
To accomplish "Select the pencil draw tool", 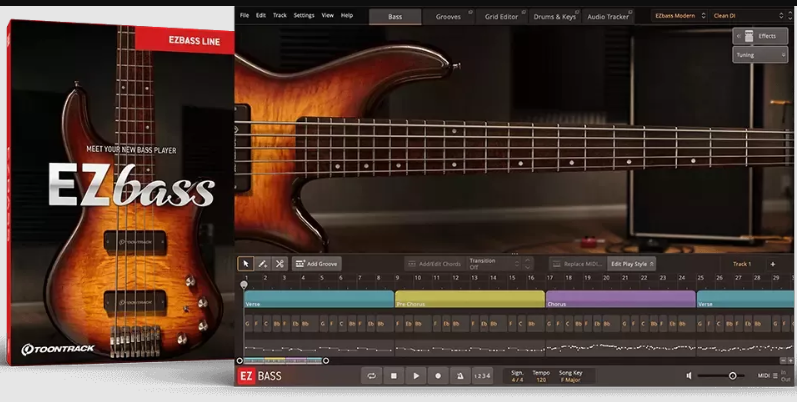I will click(x=262, y=264).
